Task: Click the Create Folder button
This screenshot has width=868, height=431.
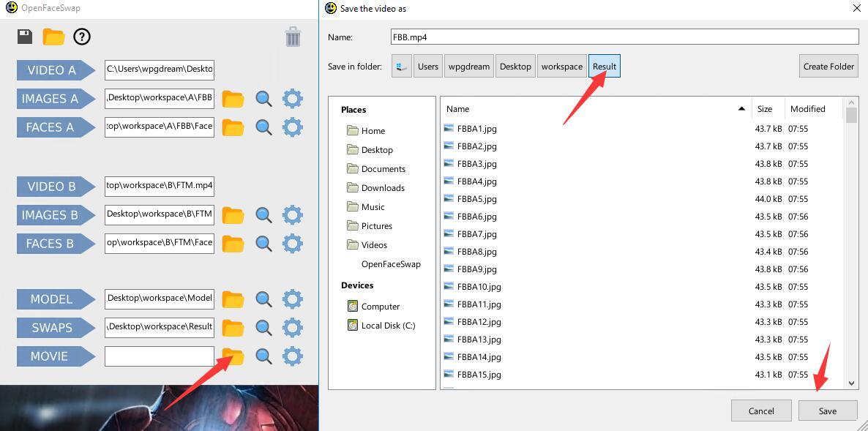Action: click(828, 67)
